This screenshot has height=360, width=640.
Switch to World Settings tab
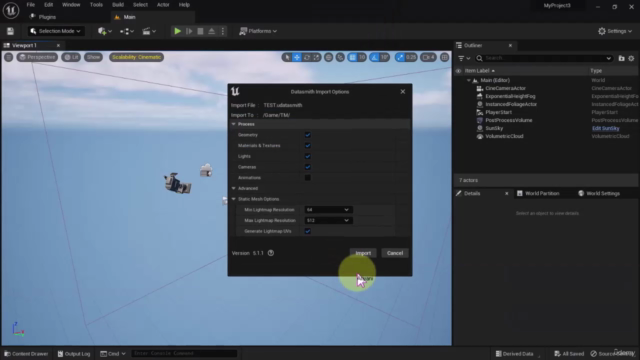point(599,193)
